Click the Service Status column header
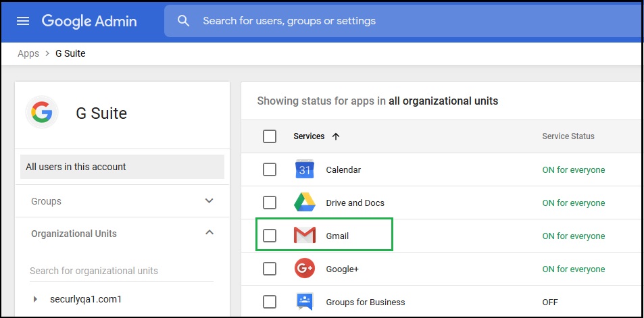644x318 pixels. tap(568, 136)
